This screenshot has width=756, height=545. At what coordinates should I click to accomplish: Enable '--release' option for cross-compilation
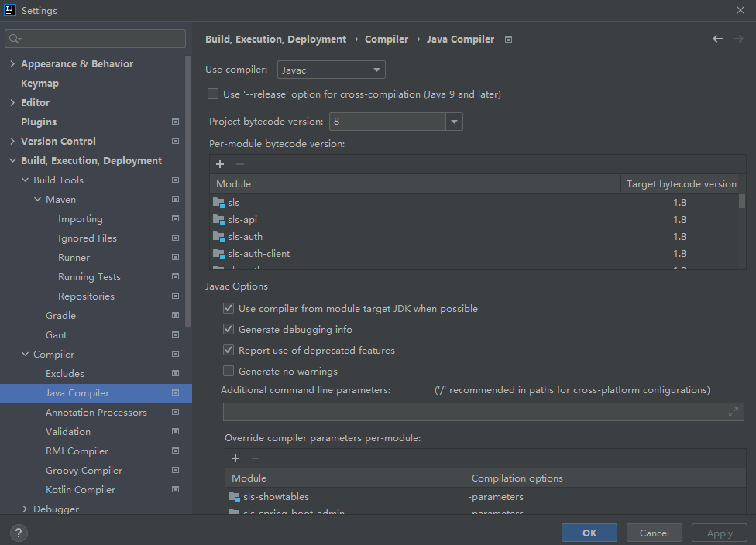pos(212,94)
